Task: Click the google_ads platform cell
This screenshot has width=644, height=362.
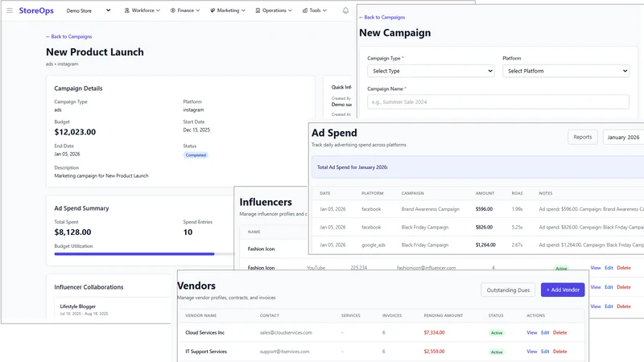Action: pyautogui.click(x=374, y=245)
